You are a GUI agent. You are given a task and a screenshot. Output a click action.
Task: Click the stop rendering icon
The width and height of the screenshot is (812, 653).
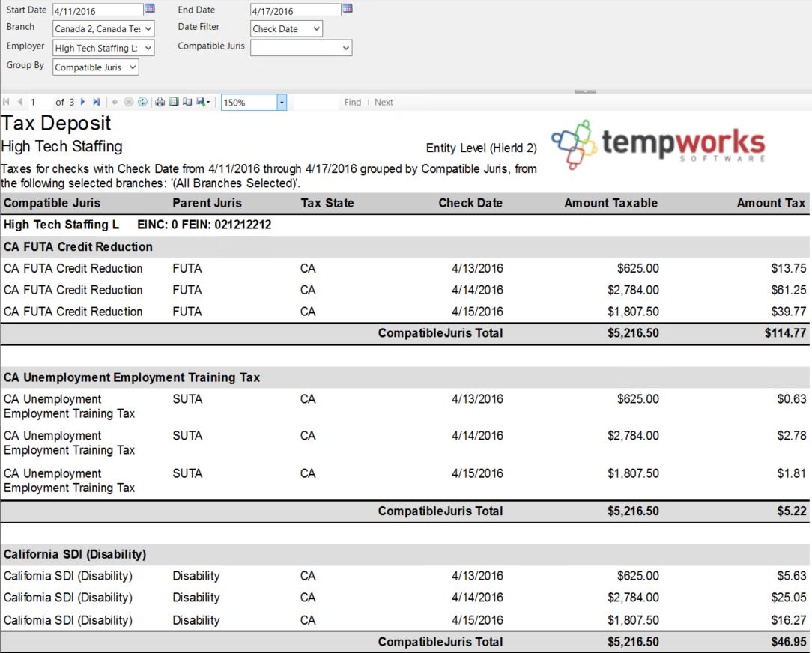(129, 102)
